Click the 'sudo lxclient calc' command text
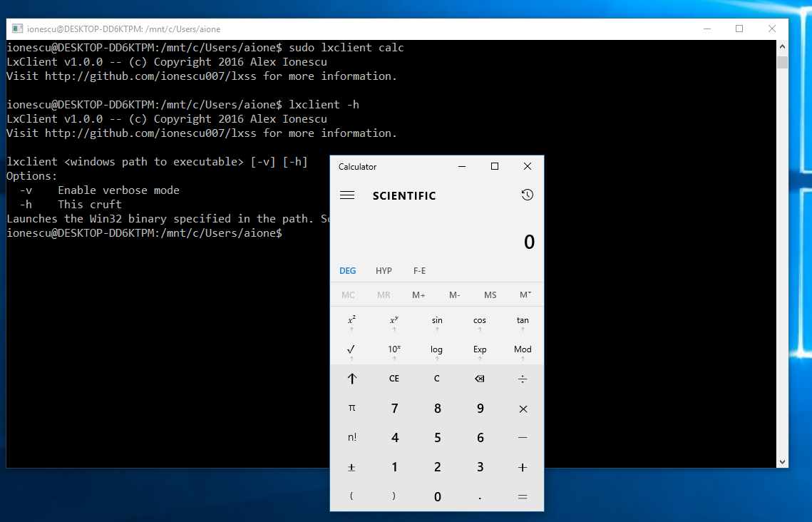 coord(346,48)
